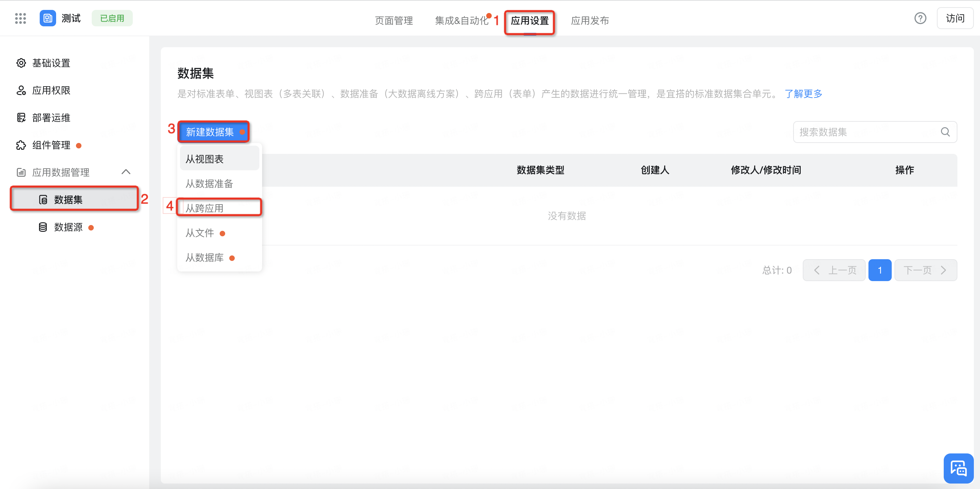Open the app grid launcher icon
The width and height of the screenshot is (980, 489).
click(x=21, y=18)
